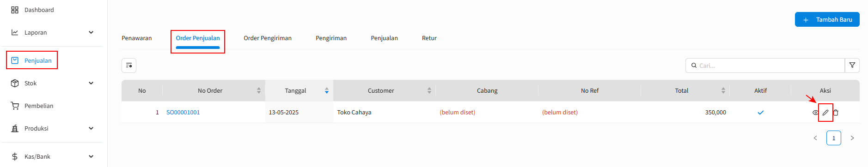Image resolution: width=868 pixels, height=167 pixels.
Task: Open Pembelian in the sidebar
Action: [x=38, y=106]
